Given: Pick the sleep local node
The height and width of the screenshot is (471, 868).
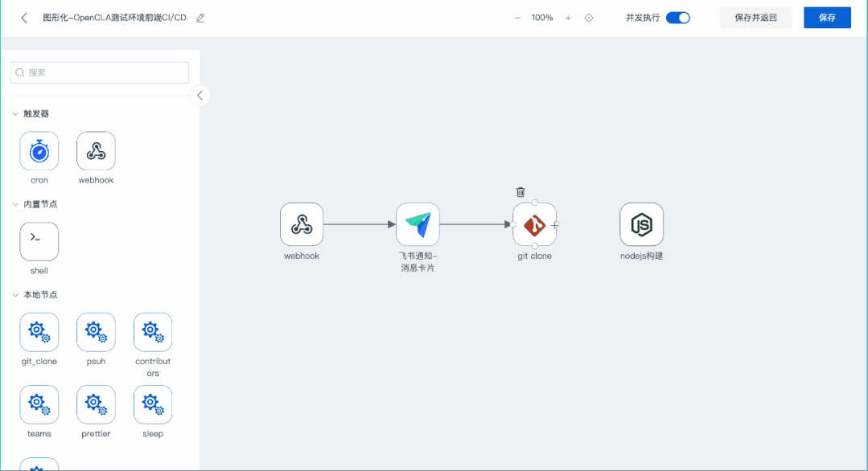Looking at the screenshot, I should tap(153, 404).
